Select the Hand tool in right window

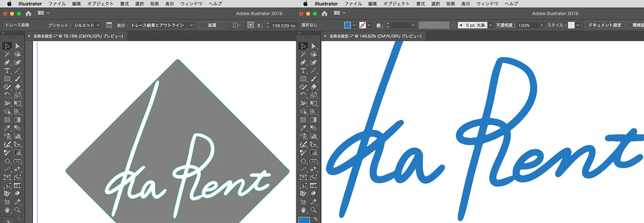tap(303, 210)
